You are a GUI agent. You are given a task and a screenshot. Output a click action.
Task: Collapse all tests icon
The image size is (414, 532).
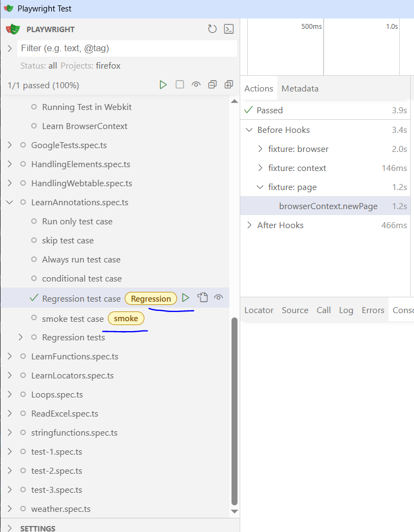[x=212, y=84]
